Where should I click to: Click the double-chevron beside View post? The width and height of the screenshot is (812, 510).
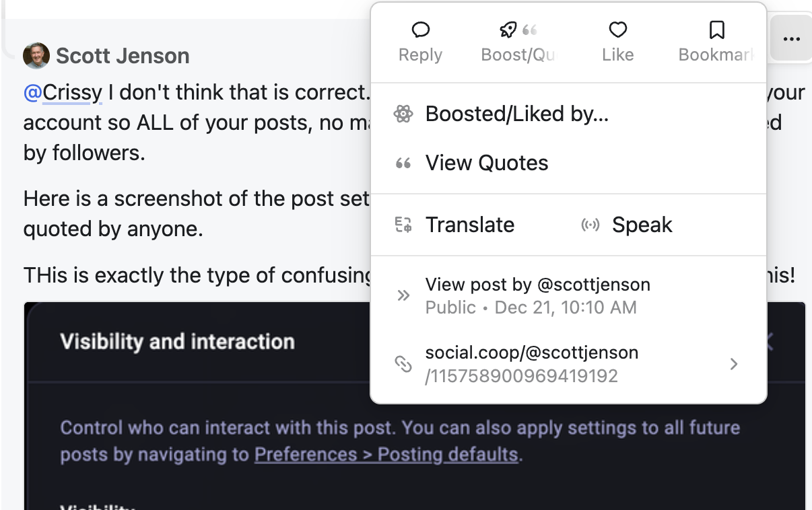coord(403,295)
